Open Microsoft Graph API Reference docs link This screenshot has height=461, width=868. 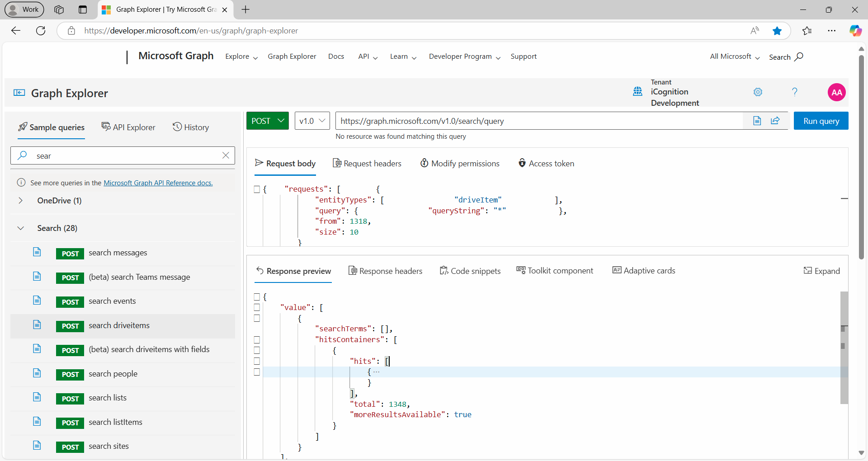coord(158,183)
